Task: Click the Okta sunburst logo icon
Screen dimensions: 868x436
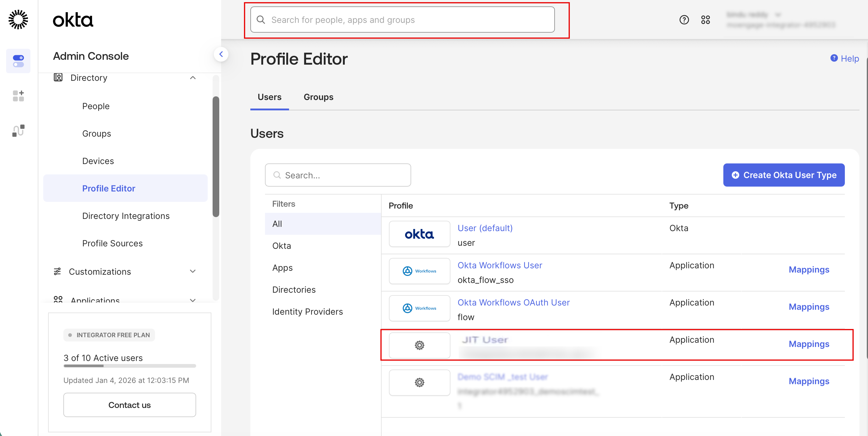Action: (18, 20)
